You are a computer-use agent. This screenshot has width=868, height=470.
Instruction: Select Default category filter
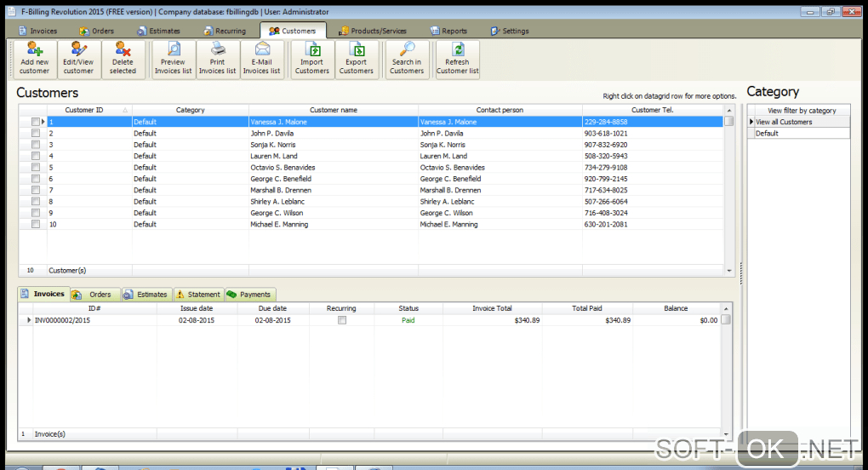point(799,134)
